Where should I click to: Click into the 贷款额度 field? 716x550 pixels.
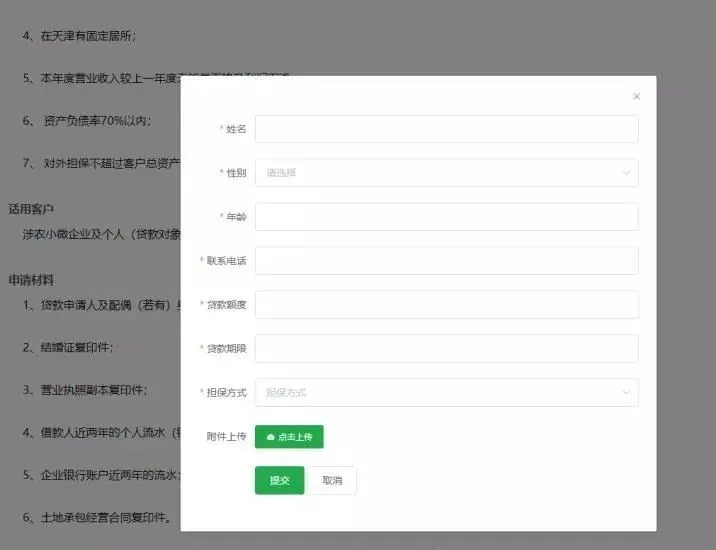tap(446, 305)
